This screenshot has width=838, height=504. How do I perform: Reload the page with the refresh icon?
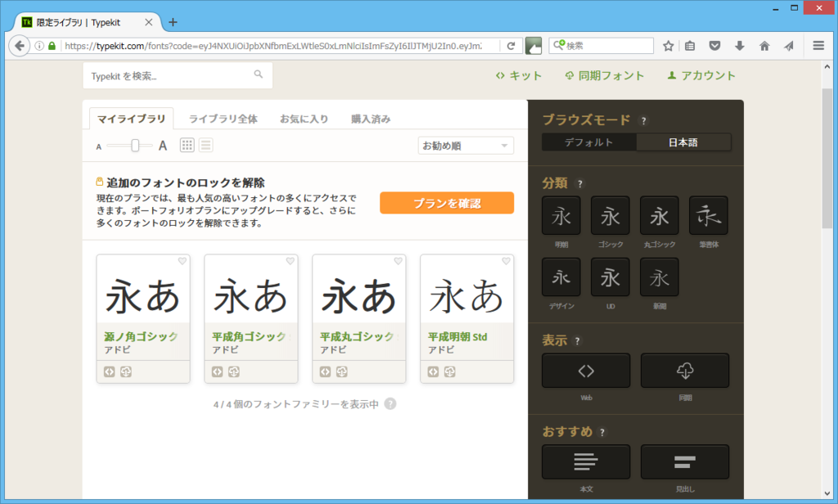click(x=511, y=46)
